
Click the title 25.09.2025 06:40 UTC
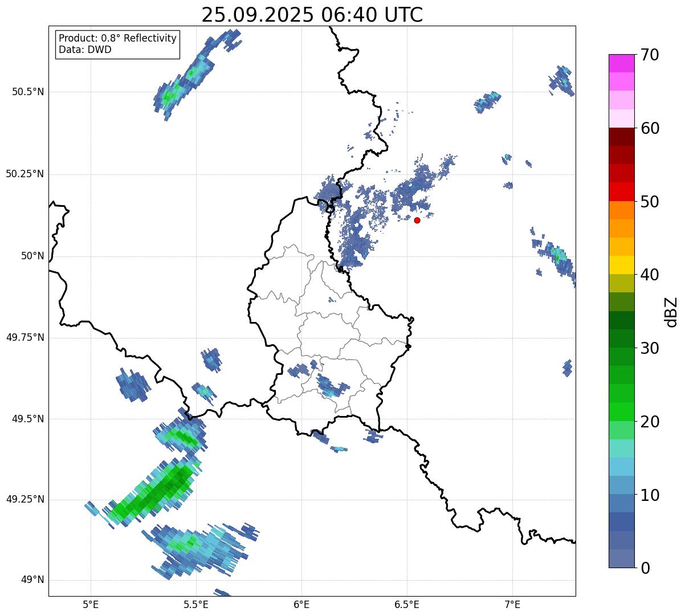click(312, 14)
